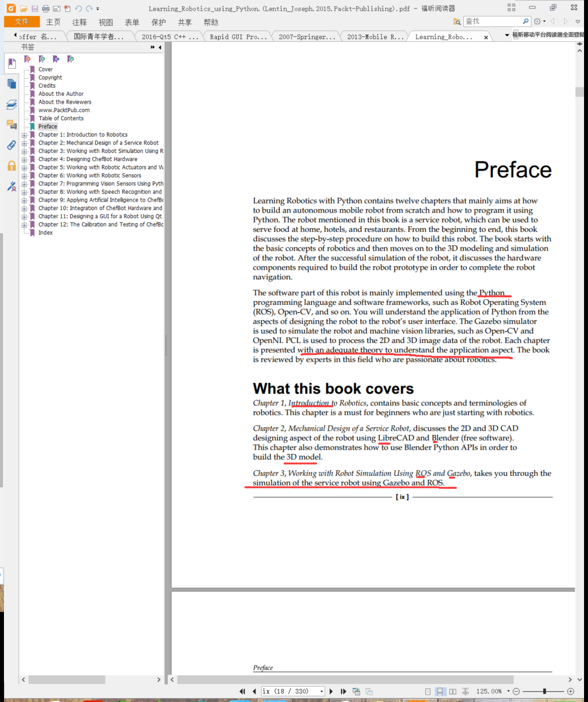Switch to 2016-Qt5 C++ document tab
The image size is (588, 702).
pyautogui.click(x=170, y=37)
